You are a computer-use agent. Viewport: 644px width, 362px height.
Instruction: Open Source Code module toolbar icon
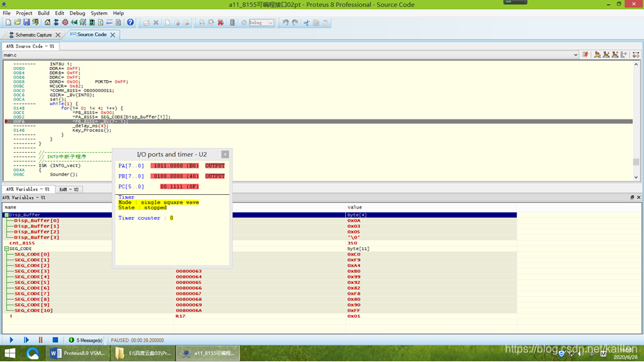pyautogui.click(x=110, y=23)
